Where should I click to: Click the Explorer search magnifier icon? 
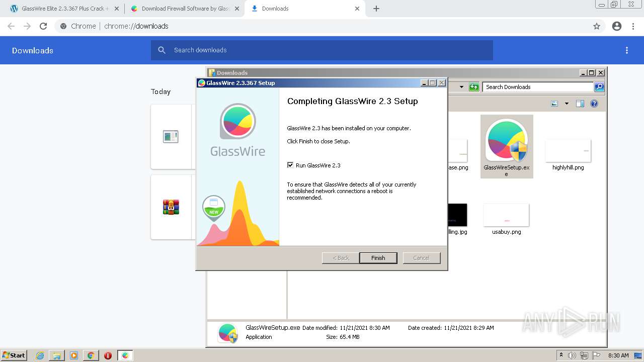pyautogui.click(x=599, y=87)
